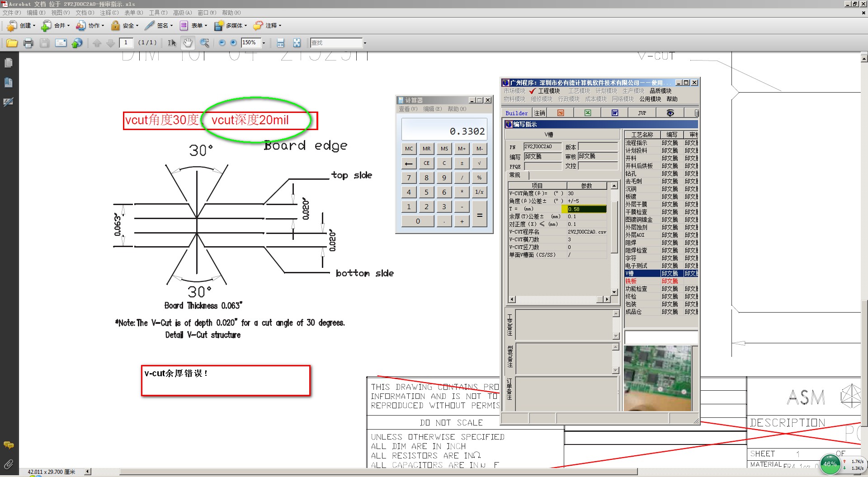Click the Open folder icon
The image size is (868, 477).
coord(12,43)
